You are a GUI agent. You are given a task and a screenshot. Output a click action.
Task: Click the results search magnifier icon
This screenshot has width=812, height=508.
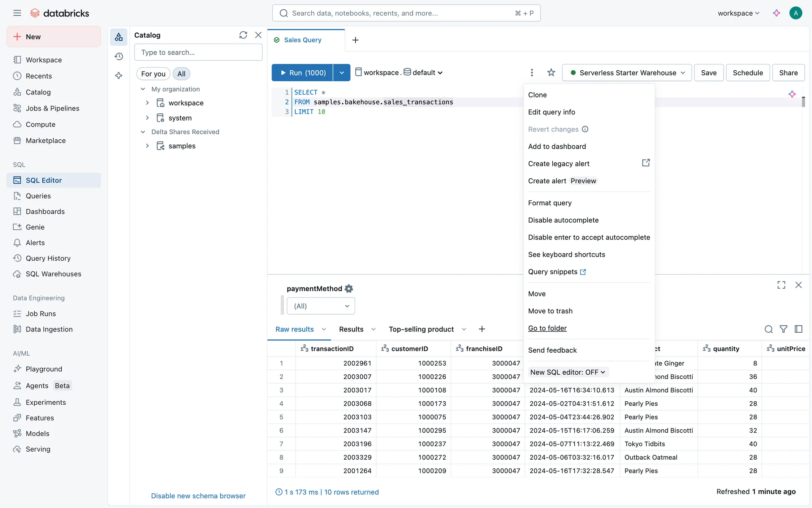(x=768, y=329)
